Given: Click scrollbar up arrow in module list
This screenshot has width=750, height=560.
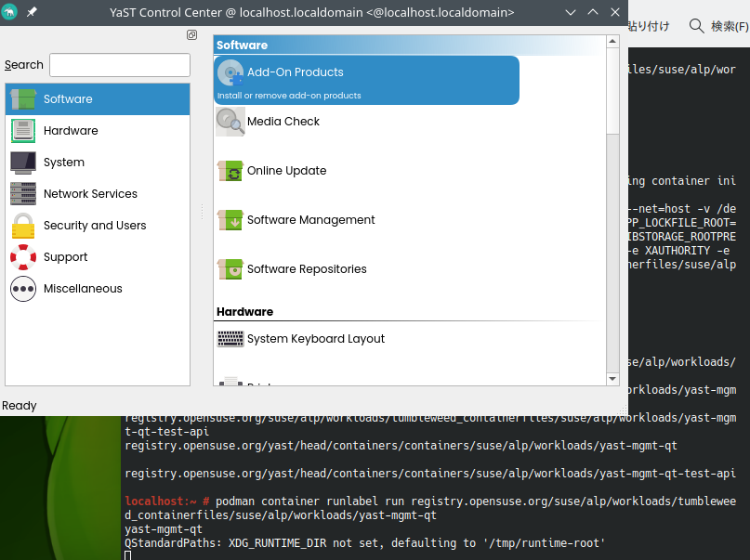Looking at the screenshot, I should click(x=612, y=42).
